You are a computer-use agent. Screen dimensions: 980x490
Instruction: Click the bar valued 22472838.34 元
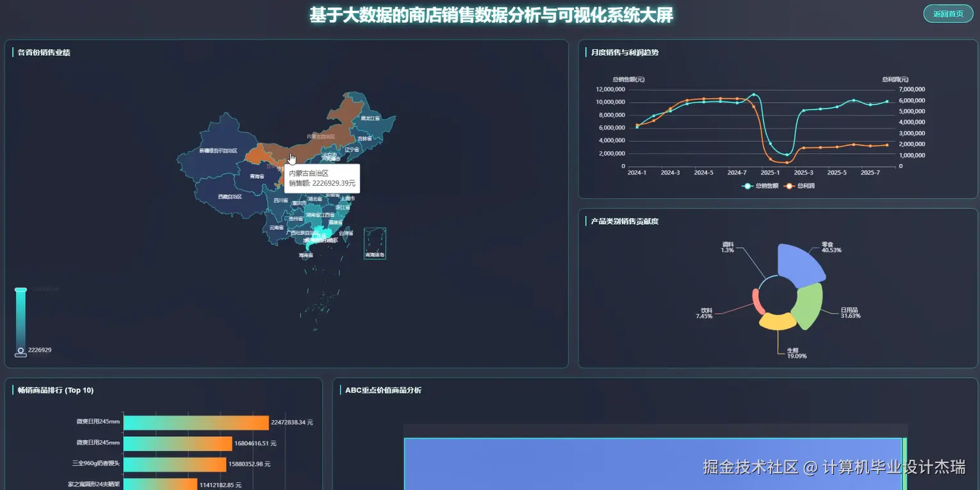tap(196, 423)
